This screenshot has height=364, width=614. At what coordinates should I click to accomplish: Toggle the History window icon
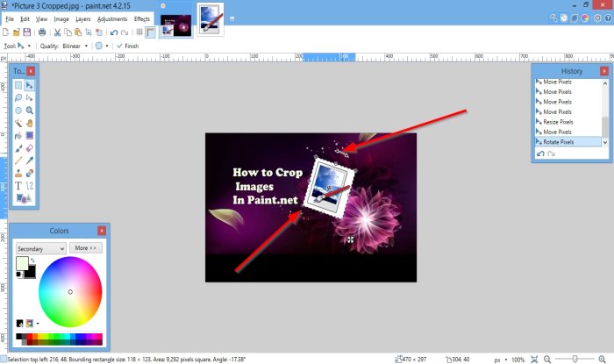[x=564, y=18]
